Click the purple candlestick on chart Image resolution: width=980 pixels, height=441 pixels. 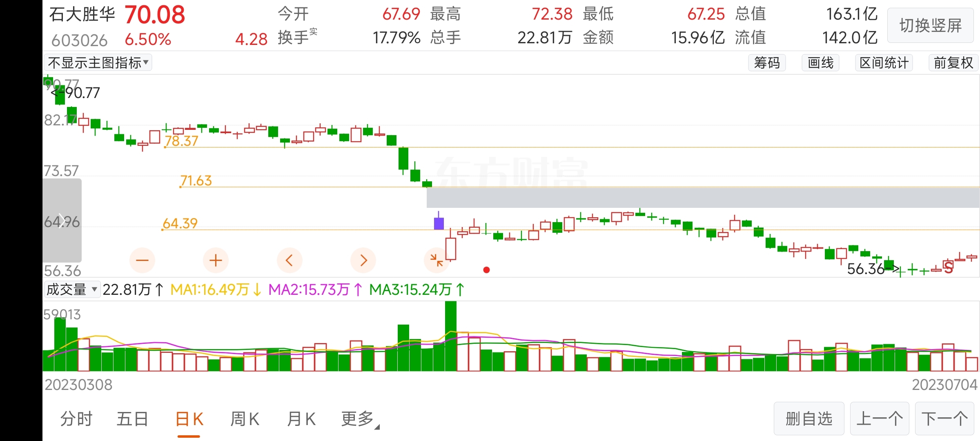[x=439, y=223]
